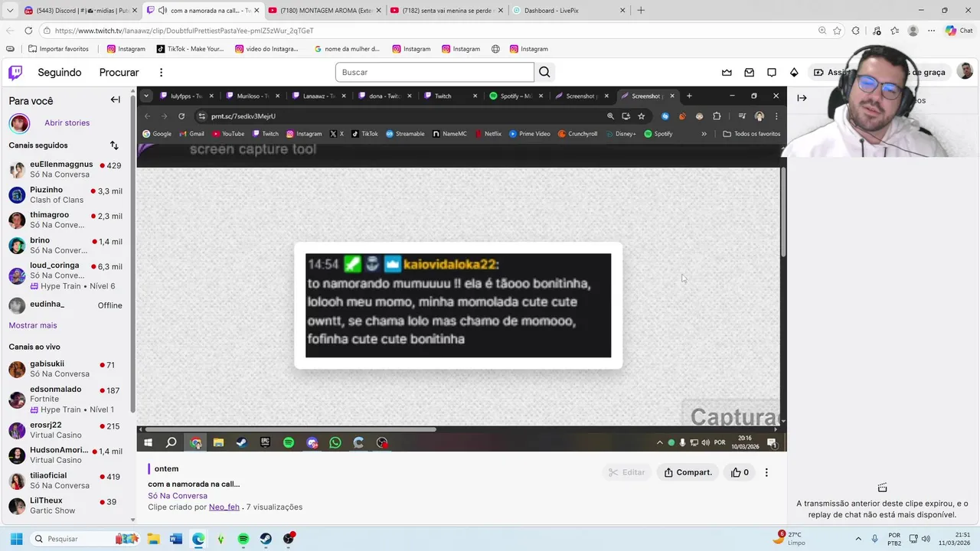The image size is (980, 551).
Task: Open gabisukii live channel
Action: coord(65,369)
